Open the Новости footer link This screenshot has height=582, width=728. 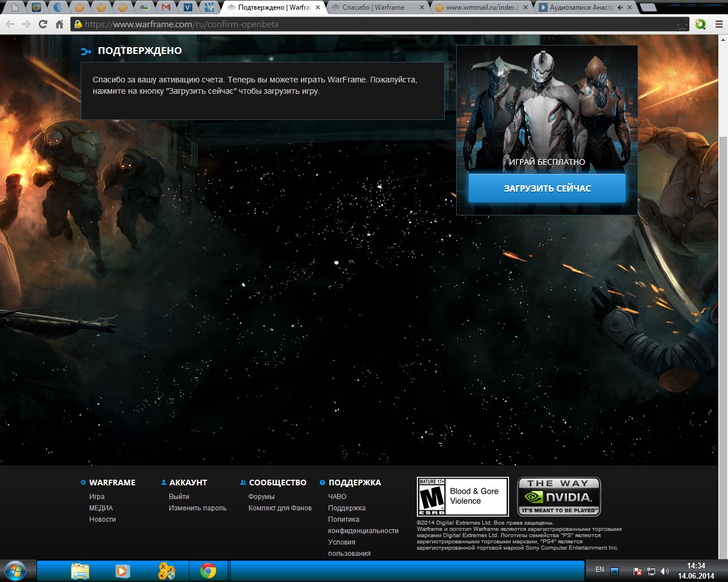[102, 519]
